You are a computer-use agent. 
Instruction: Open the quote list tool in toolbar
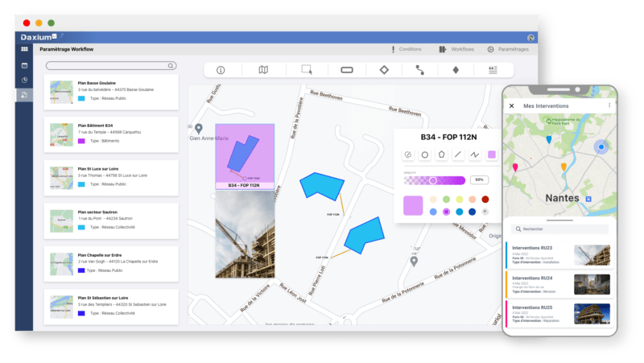pyautogui.click(x=493, y=70)
